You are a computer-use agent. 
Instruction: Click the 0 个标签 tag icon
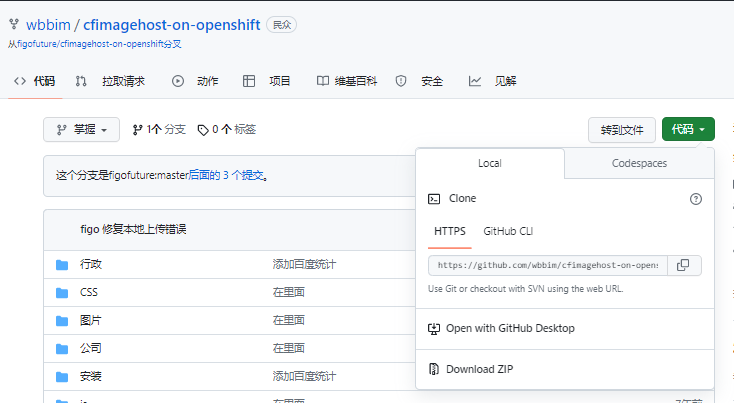click(x=203, y=130)
